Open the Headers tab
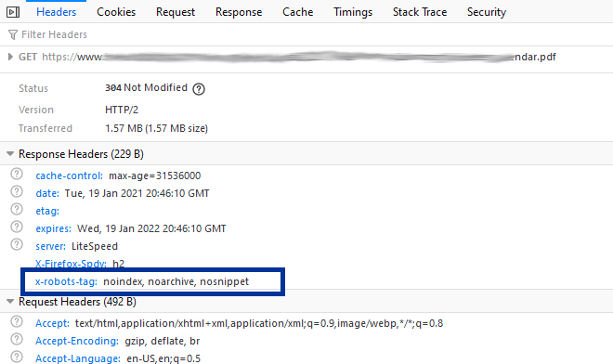The height and width of the screenshot is (364, 613). click(57, 12)
